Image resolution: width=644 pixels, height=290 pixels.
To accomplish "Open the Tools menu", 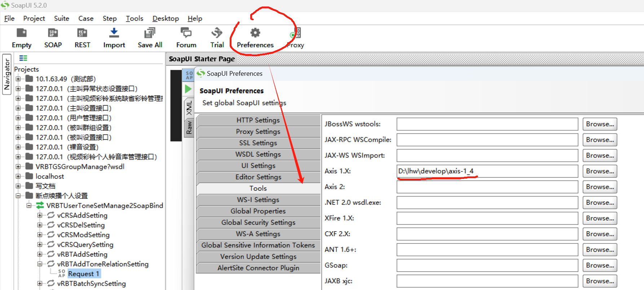I will [x=134, y=18].
